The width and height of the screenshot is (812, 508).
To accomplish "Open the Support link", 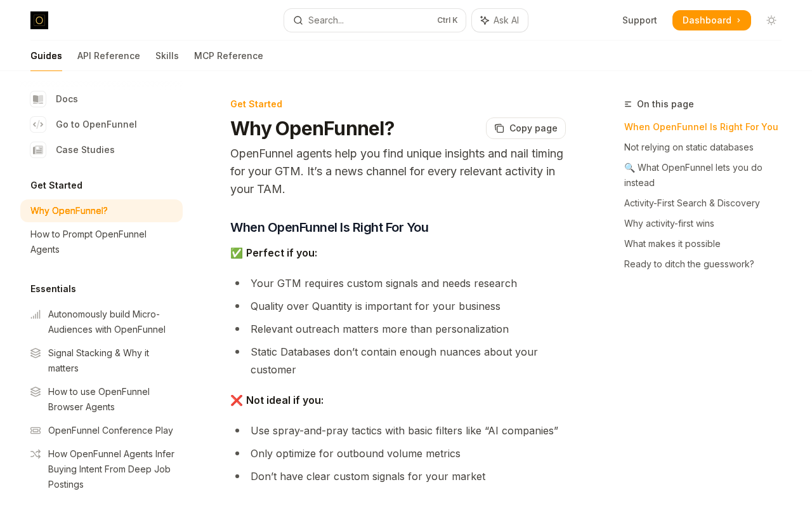I will coord(639,20).
